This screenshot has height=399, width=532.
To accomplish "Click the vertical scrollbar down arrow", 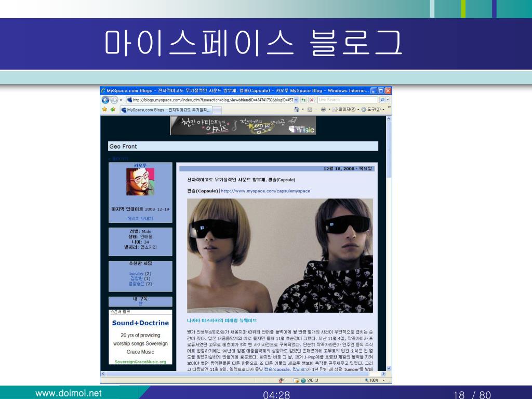I will (x=389, y=368).
